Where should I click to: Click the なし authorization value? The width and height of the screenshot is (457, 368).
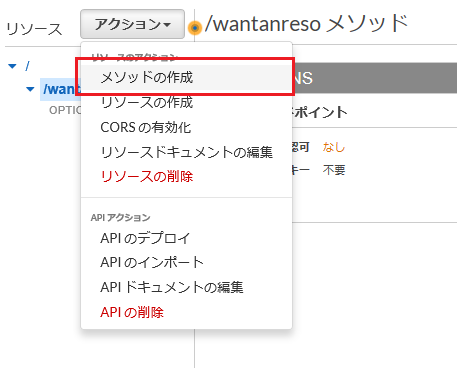coord(334,147)
